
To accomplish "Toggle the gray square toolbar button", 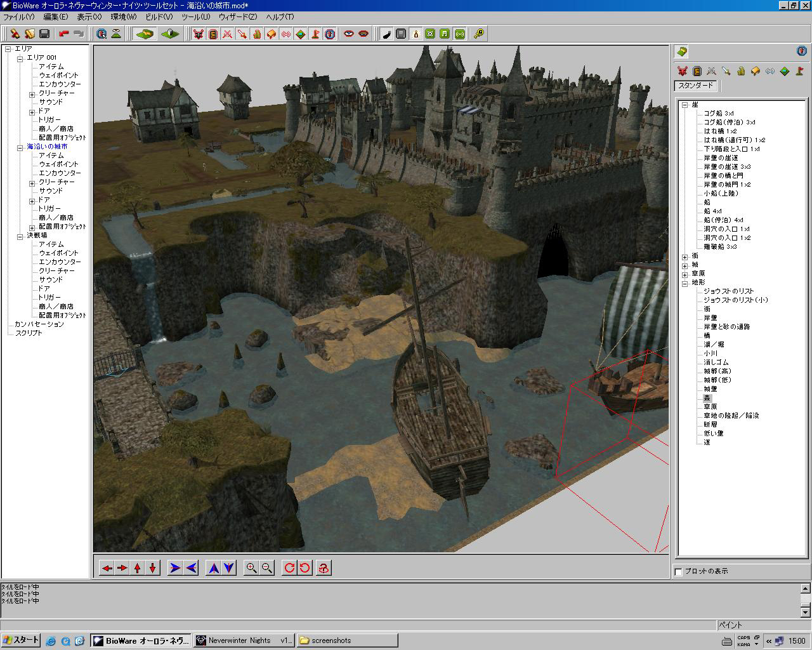I will click(401, 34).
